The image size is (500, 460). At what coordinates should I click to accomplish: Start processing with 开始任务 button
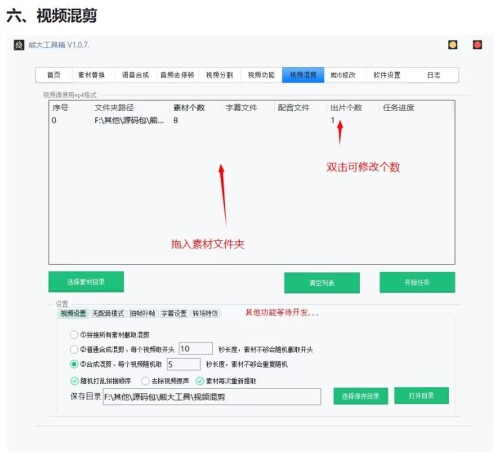tap(417, 283)
